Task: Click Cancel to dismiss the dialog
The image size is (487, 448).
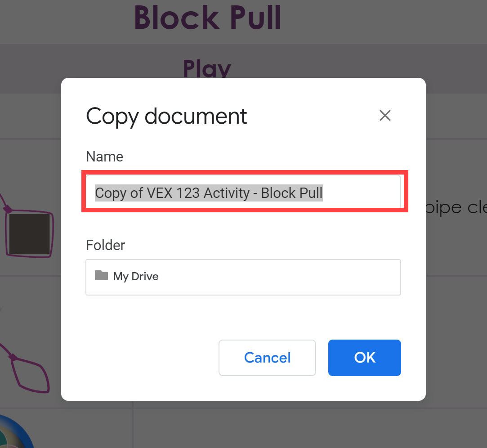Action: pos(267,358)
